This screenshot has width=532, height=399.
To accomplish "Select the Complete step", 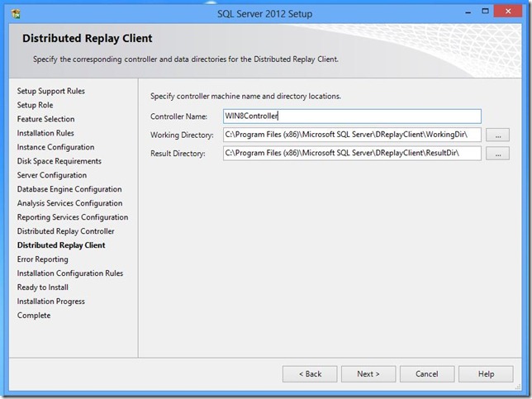I will click(34, 316).
